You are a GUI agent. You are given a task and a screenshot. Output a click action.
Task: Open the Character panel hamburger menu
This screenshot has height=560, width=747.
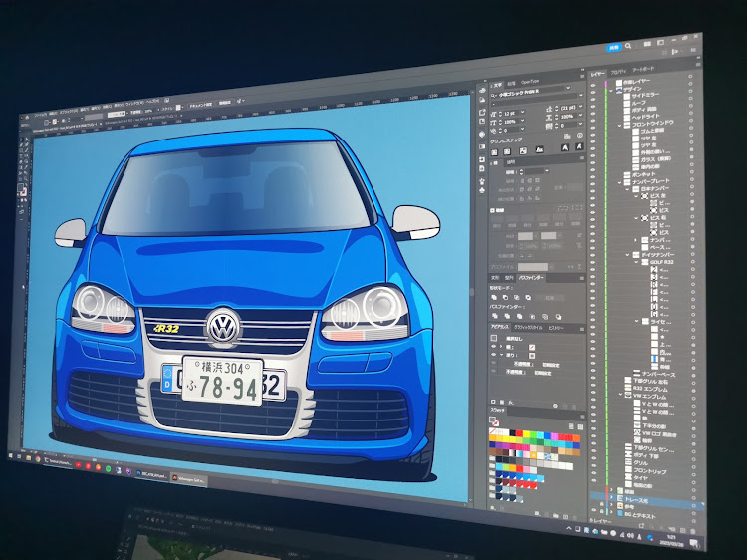[582, 77]
